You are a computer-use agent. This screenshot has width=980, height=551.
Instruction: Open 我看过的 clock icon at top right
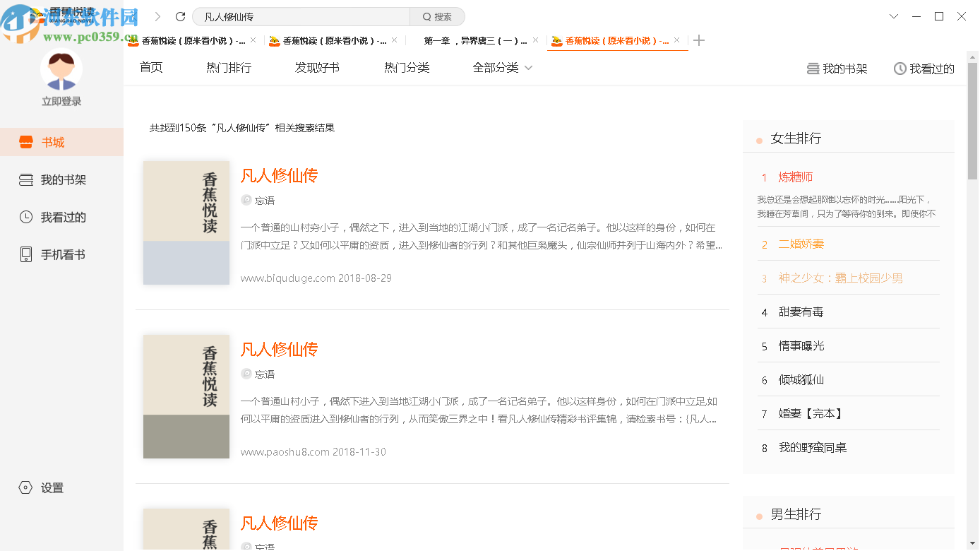(924, 68)
